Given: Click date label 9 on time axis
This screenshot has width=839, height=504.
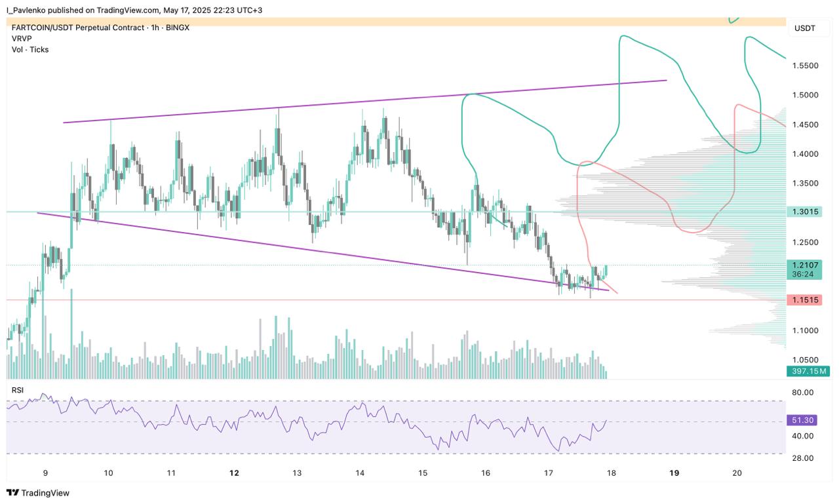Looking at the screenshot, I should [45, 473].
